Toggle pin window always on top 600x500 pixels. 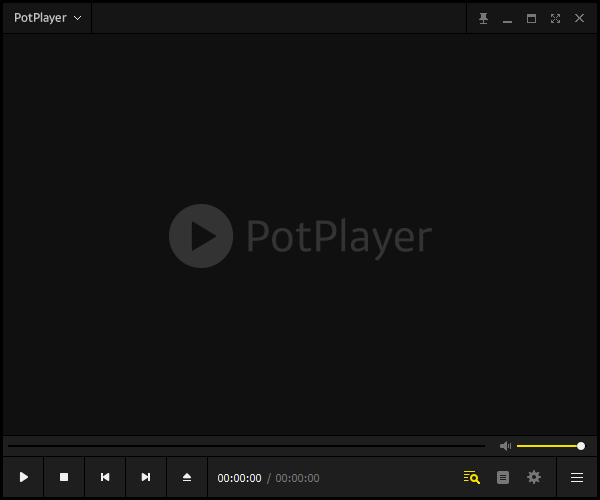[484, 18]
